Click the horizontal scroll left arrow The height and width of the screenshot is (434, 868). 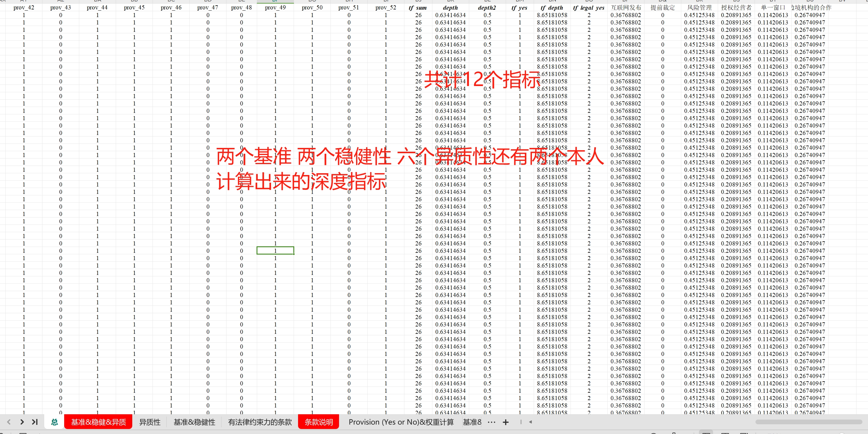click(x=530, y=422)
